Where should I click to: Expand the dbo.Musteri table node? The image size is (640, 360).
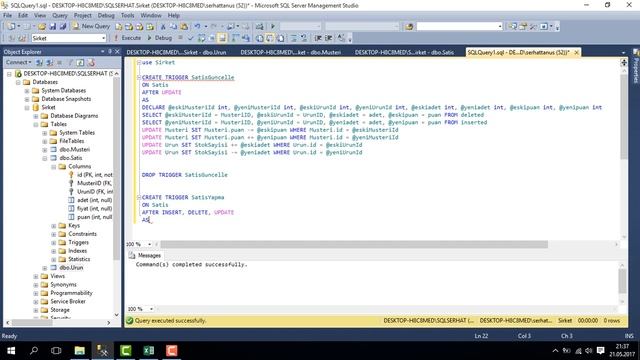click(x=45, y=150)
